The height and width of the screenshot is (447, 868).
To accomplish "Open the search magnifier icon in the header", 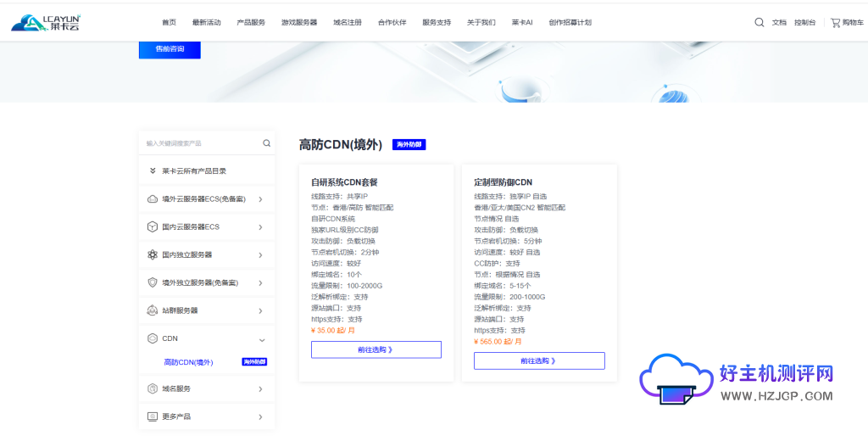I will coord(759,23).
